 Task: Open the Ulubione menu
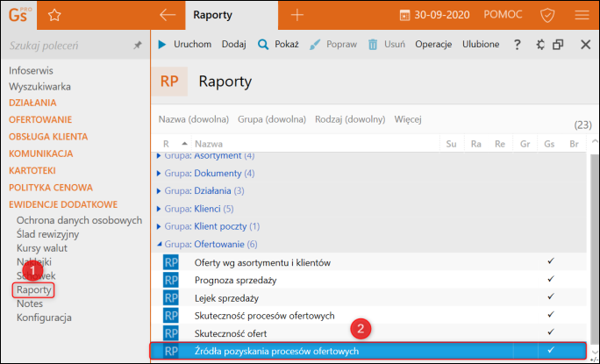(481, 45)
